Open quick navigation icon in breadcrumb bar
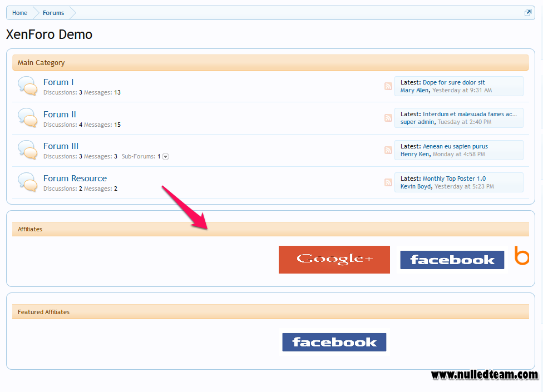Image resolution: width=543 pixels, height=392 pixels. [528, 13]
